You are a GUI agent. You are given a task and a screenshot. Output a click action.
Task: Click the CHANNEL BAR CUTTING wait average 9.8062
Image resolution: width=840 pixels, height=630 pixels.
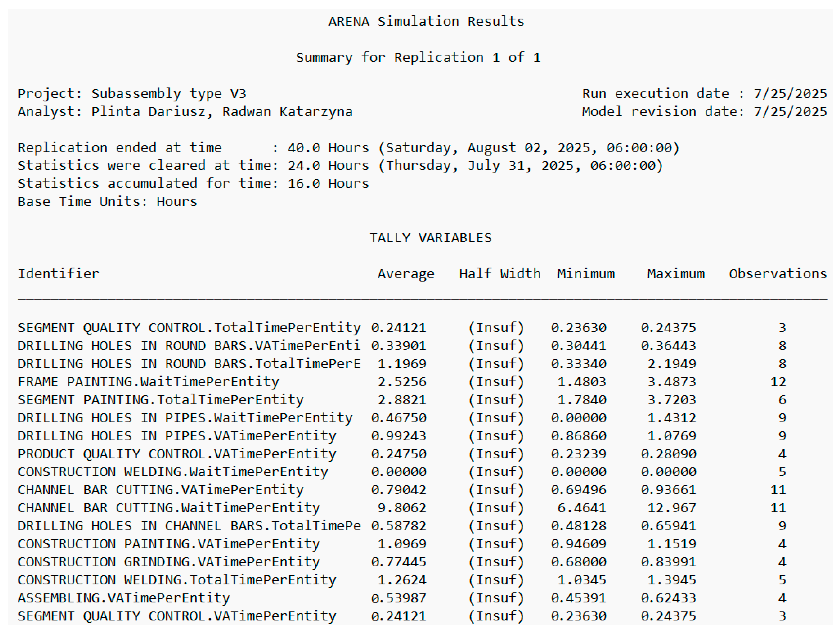click(402, 508)
